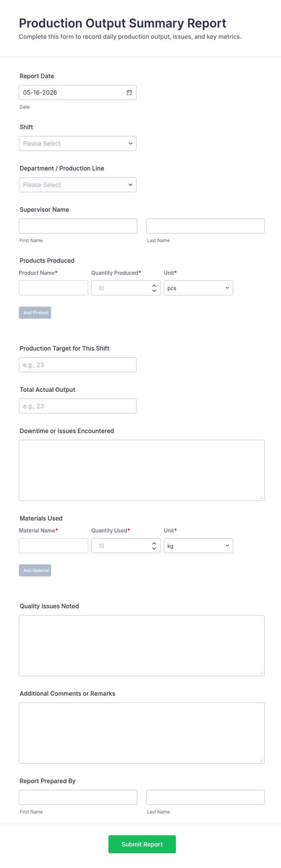
Task: Click the Quality Issues Noted label
Action: pos(49,606)
